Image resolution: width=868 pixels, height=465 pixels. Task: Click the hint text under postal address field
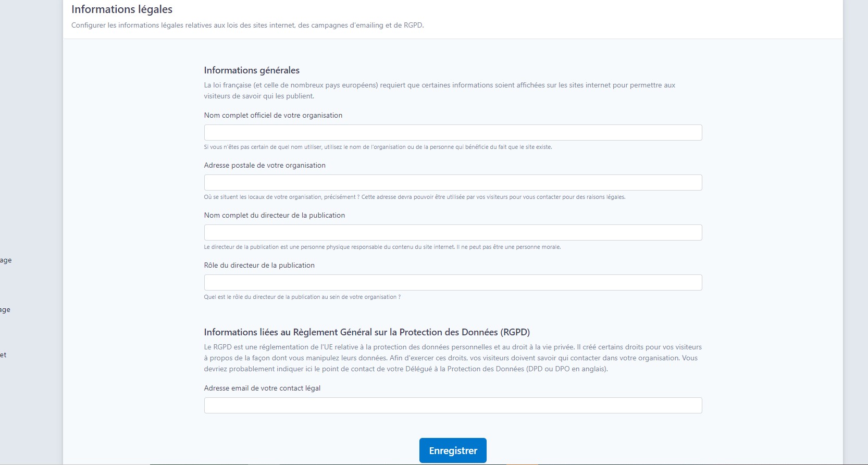pyautogui.click(x=414, y=197)
